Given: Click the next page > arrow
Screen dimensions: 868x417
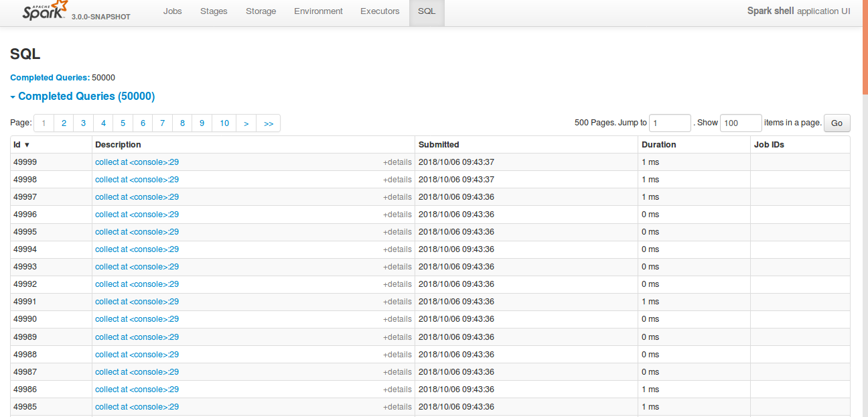Looking at the screenshot, I should pyautogui.click(x=246, y=123).
